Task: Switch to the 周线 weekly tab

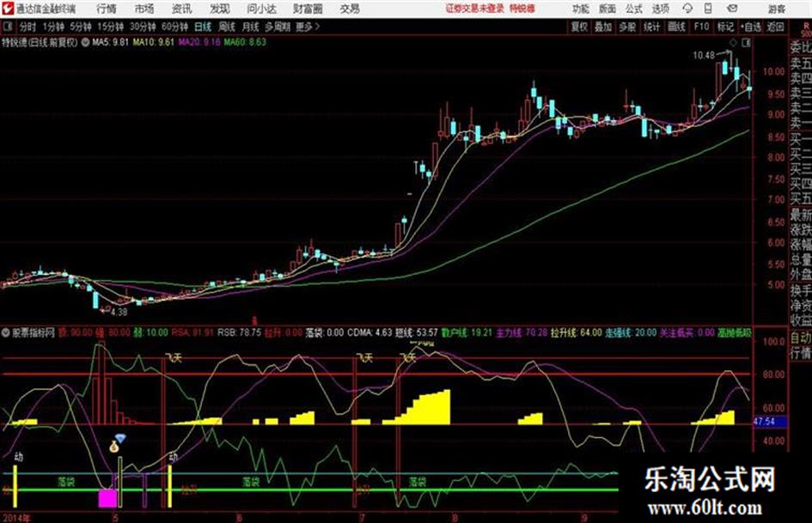Action: [227, 27]
